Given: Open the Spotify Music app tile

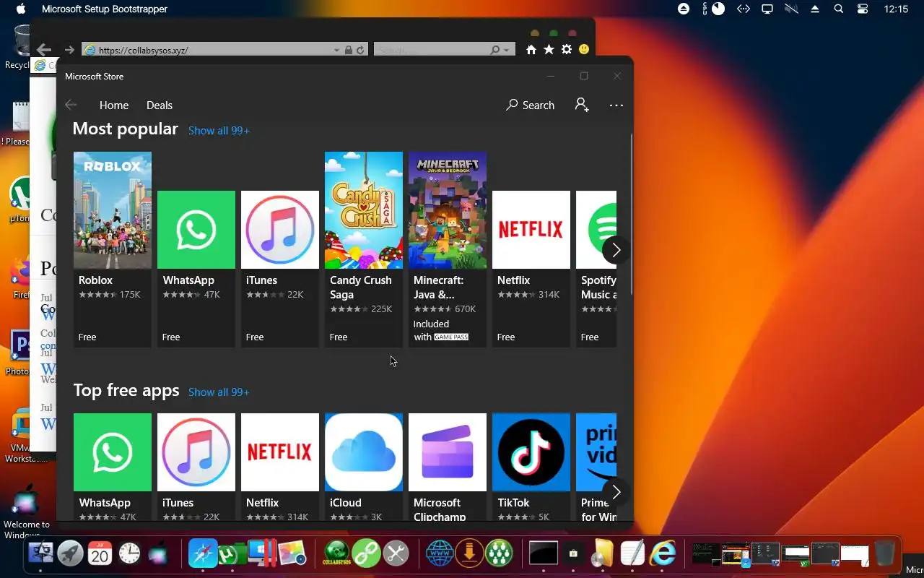Looking at the screenshot, I should point(596,269).
